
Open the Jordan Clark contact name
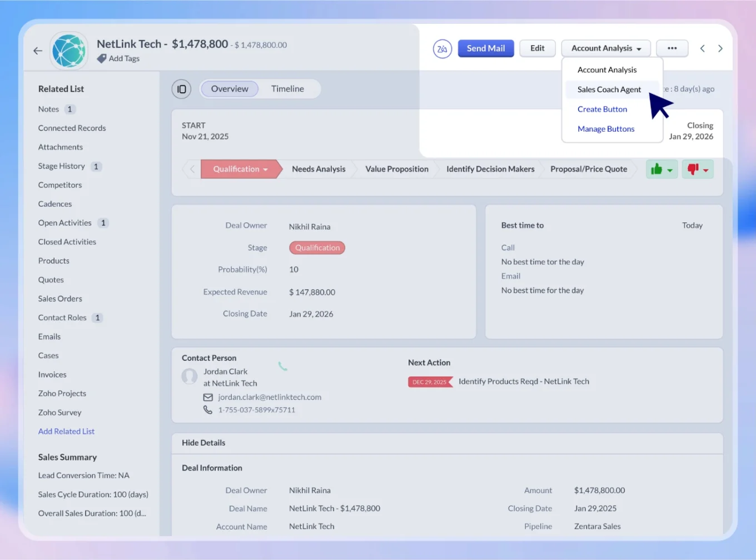(225, 371)
